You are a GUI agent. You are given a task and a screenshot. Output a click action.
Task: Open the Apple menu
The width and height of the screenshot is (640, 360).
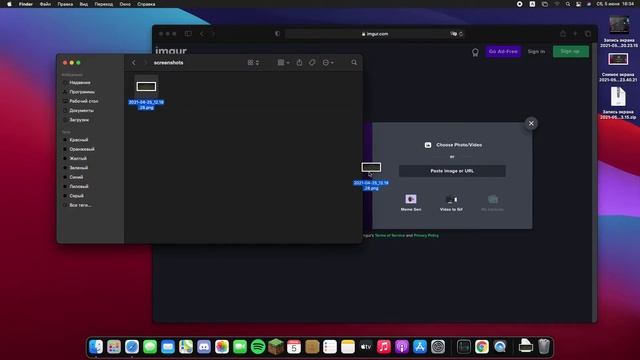click(x=9, y=4)
